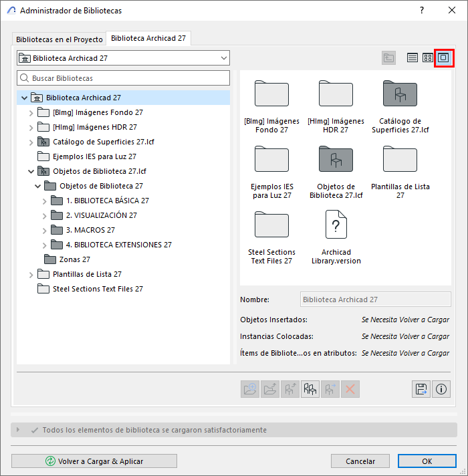The image size is (468, 476).
Task: Click the export folder icon
Action: click(x=270, y=389)
